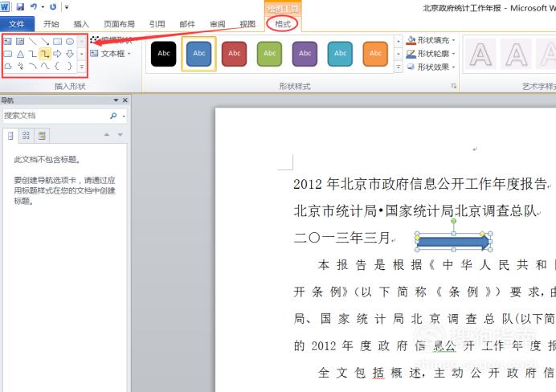Select the wavy curve shape
556x392 pixels.
coord(45,66)
